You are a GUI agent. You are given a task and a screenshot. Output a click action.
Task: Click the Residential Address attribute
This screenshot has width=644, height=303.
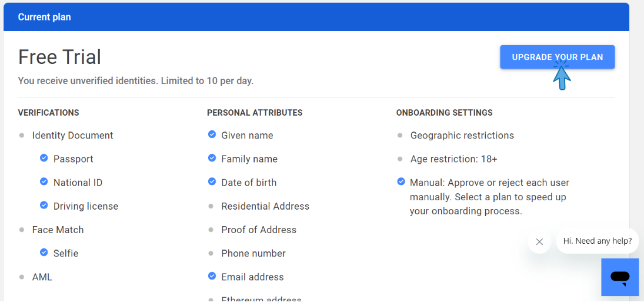(x=265, y=206)
